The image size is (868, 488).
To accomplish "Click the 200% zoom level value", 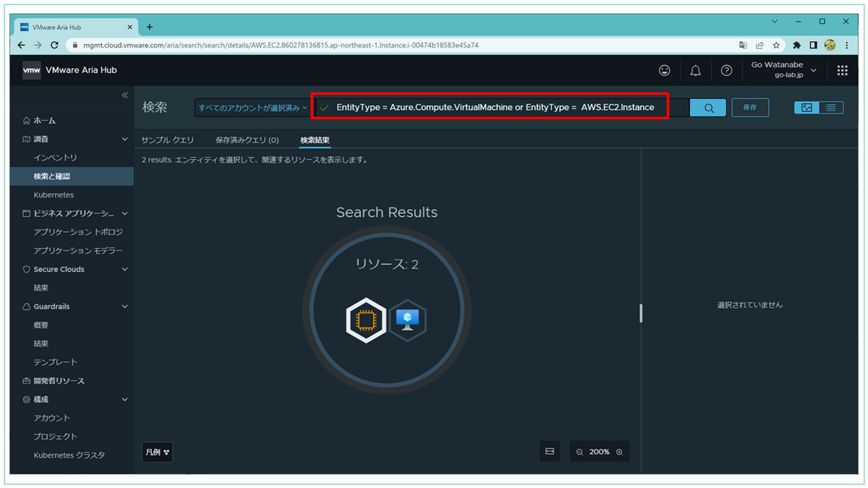I will coord(599,452).
